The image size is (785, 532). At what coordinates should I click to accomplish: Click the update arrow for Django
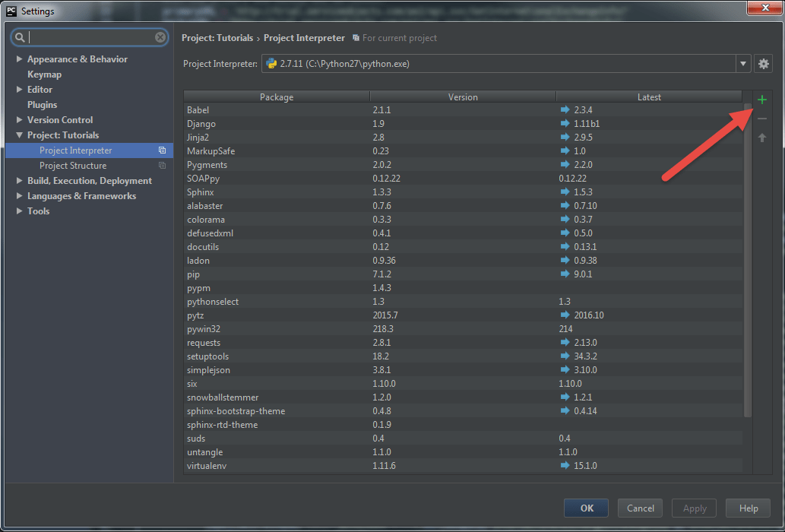coord(565,123)
